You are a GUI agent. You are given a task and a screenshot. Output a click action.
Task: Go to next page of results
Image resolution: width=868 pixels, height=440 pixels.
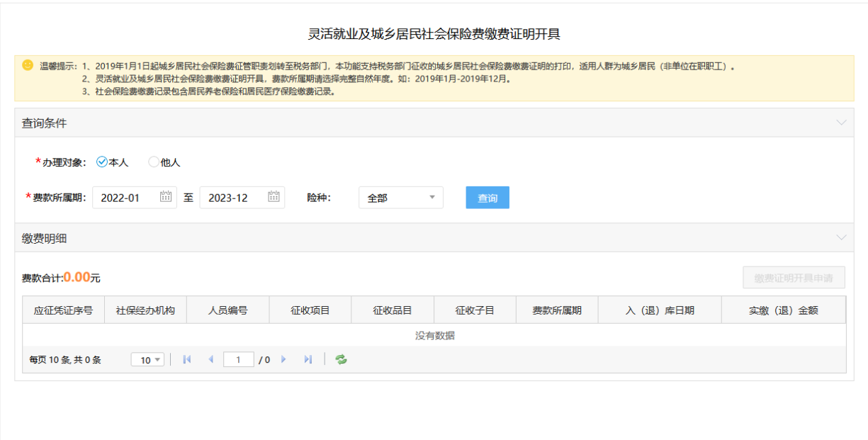tap(284, 360)
